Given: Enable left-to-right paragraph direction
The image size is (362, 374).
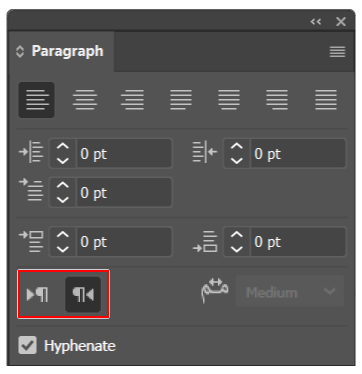Looking at the screenshot, I should tap(37, 295).
